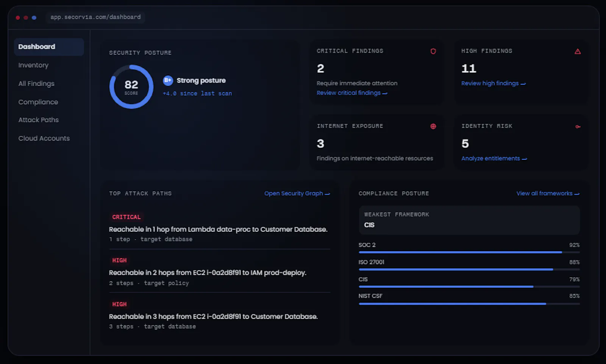Click the HIGH tag above the 2 hops path
The height and width of the screenshot is (364, 606).
pyautogui.click(x=119, y=261)
